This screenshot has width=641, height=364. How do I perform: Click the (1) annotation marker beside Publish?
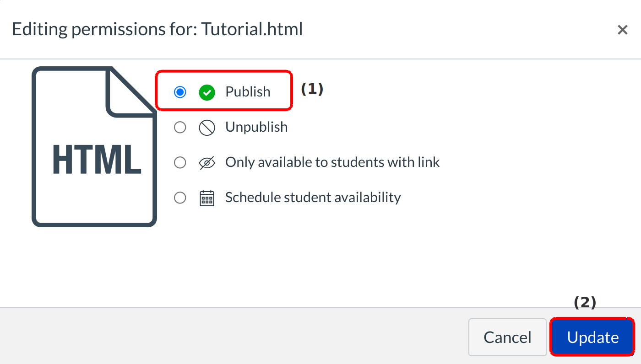pyautogui.click(x=312, y=89)
